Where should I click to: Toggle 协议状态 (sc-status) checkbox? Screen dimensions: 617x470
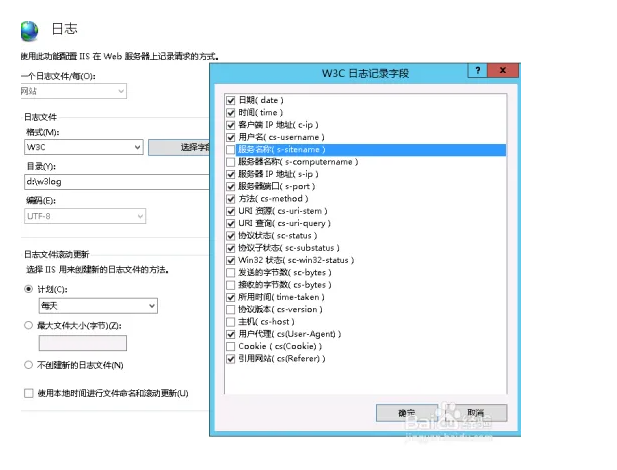pyautogui.click(x=231, y=236)
